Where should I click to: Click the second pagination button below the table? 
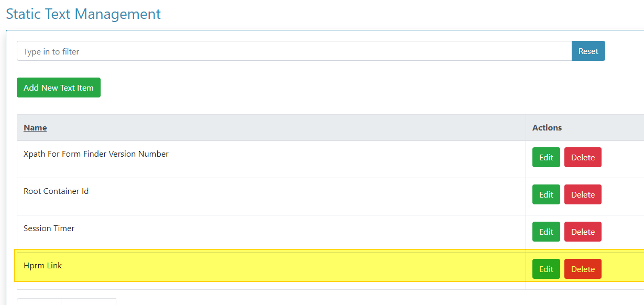click(x=89, y=302)
